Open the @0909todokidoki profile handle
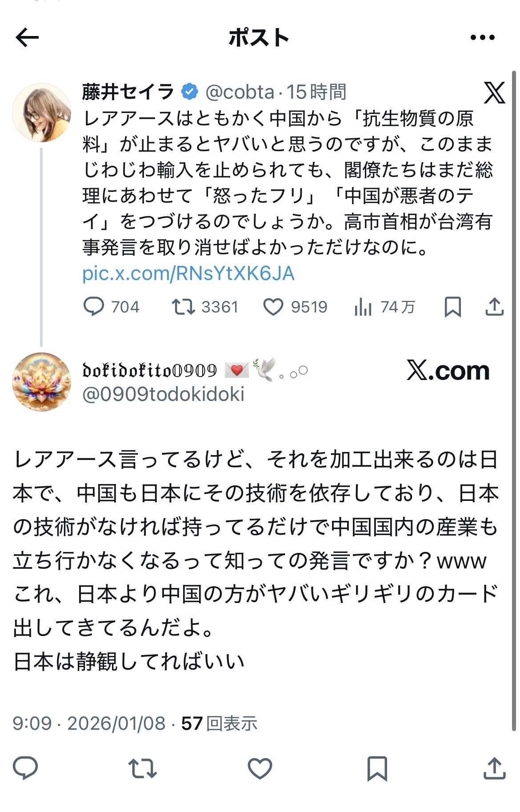The width and height of the screenshot is (520, 812). [164, 394]
